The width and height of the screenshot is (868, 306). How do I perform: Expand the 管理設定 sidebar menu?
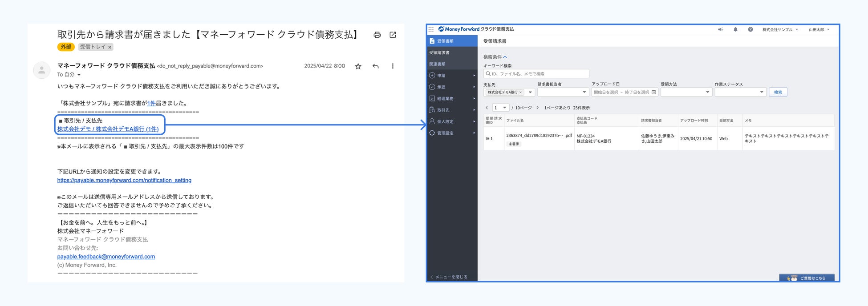(x=452, y=133)
